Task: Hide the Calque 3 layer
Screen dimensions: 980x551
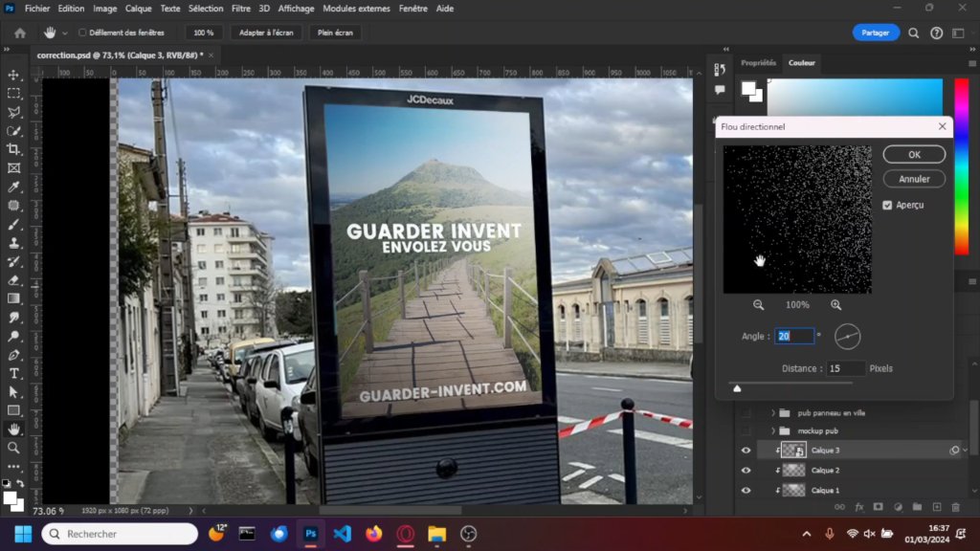Action: (746, 450)
